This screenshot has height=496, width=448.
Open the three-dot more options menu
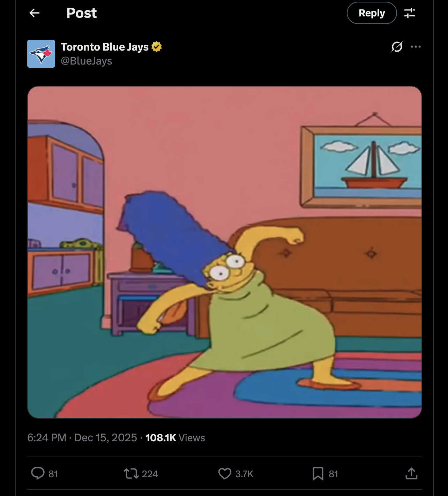416,47
